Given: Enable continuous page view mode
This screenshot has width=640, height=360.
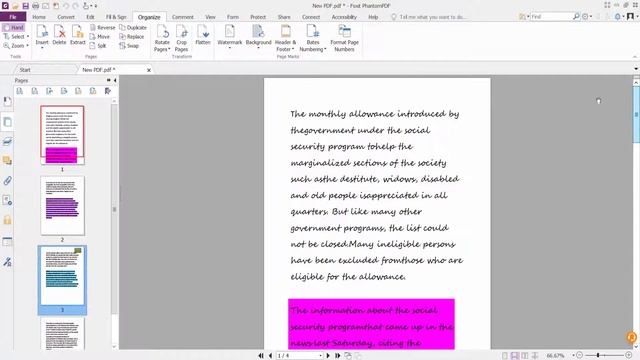Looking at the screenshot, I should (x=515, y=356).
